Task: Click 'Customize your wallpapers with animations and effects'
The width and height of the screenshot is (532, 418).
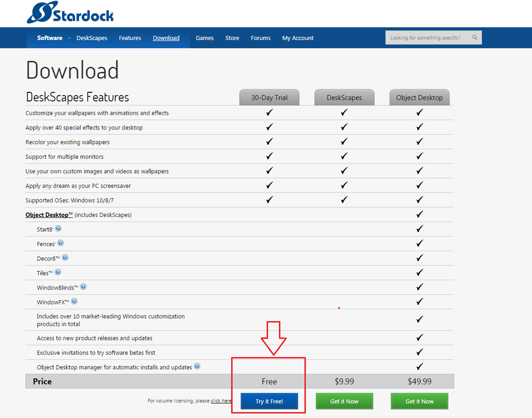Action: pyautogui.click(x=97, y=113)
